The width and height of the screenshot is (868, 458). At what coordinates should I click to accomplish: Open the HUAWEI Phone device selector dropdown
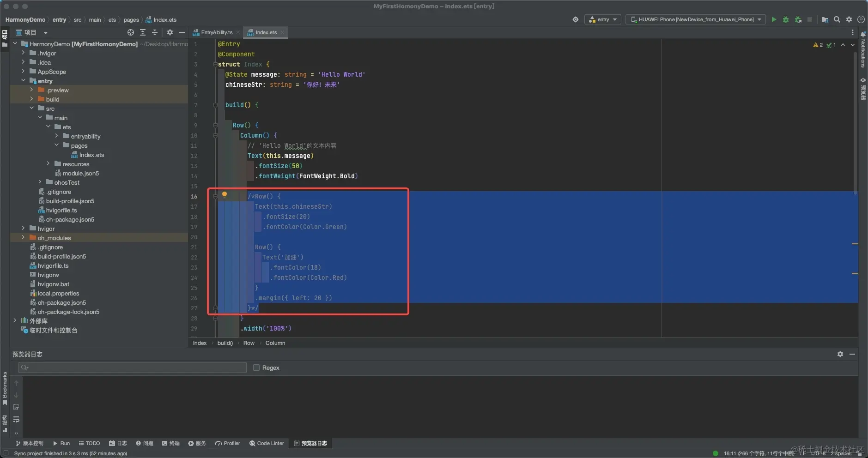coord(696,19)
